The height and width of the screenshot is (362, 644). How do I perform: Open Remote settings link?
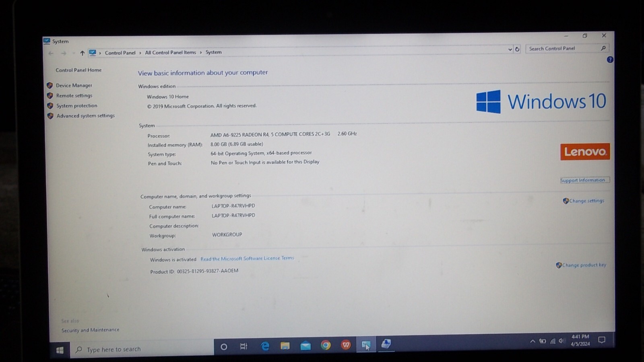click(x=74, y=95)
